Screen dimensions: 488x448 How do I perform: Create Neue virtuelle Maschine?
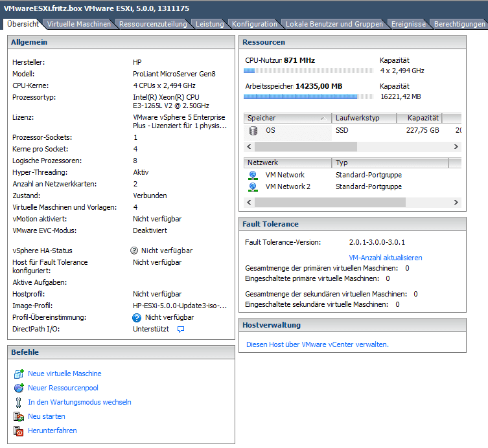tap(64, 374)
